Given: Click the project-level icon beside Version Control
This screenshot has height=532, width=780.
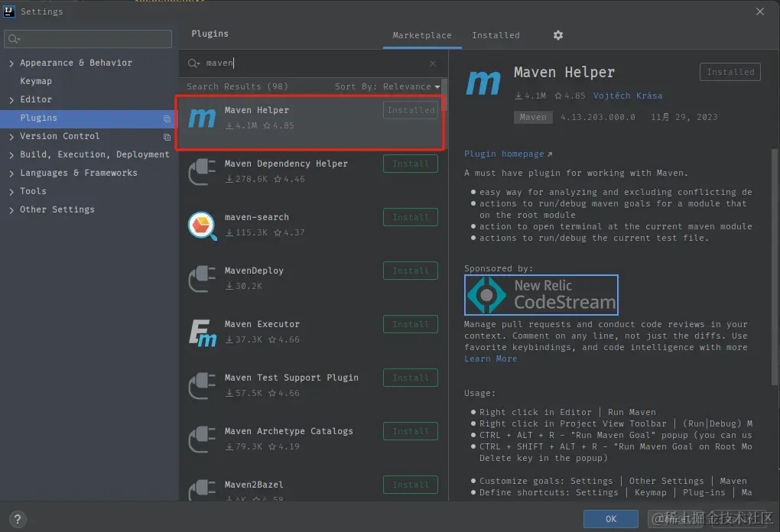Looking at the screenshot, I should pos(167,137).
